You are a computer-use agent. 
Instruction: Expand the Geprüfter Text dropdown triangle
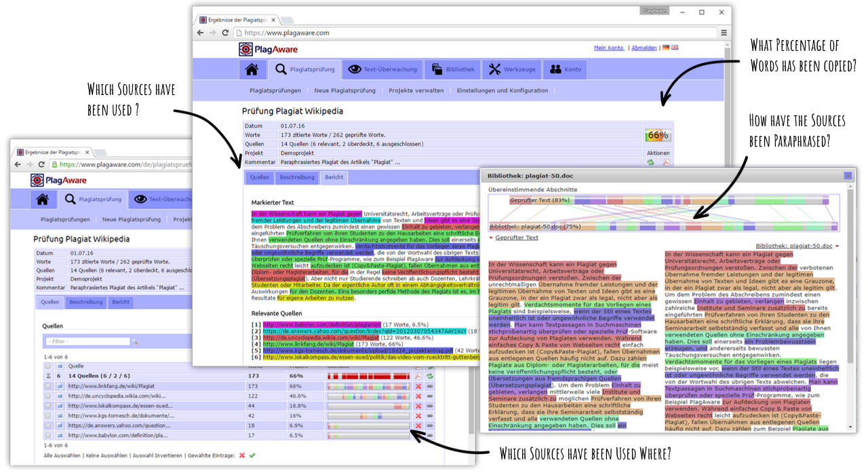[x=491, y=237]
